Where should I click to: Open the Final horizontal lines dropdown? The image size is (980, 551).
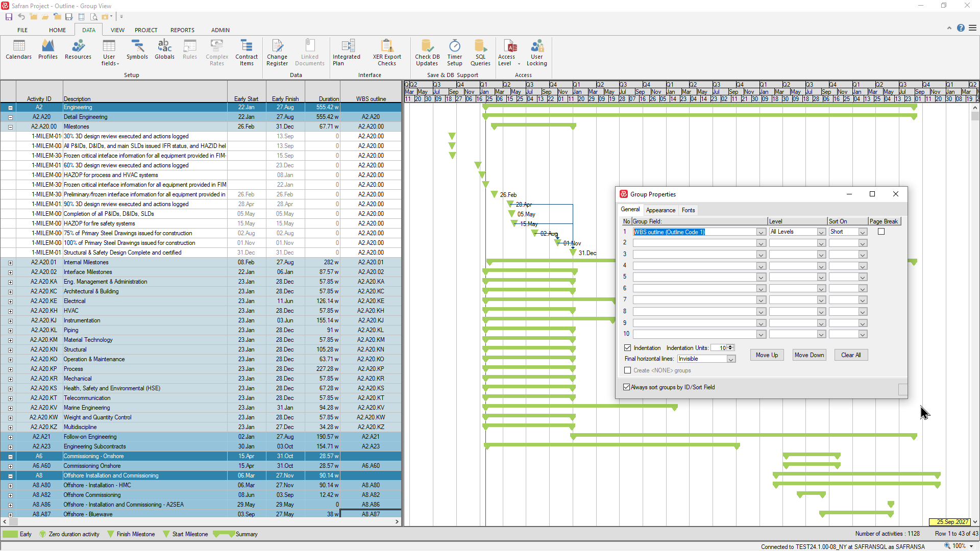tap(731, 359)
